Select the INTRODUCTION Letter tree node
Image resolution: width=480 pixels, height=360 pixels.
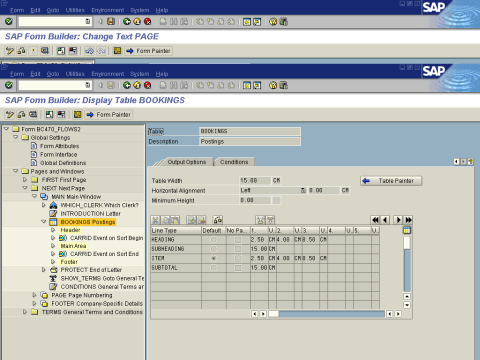90,214
